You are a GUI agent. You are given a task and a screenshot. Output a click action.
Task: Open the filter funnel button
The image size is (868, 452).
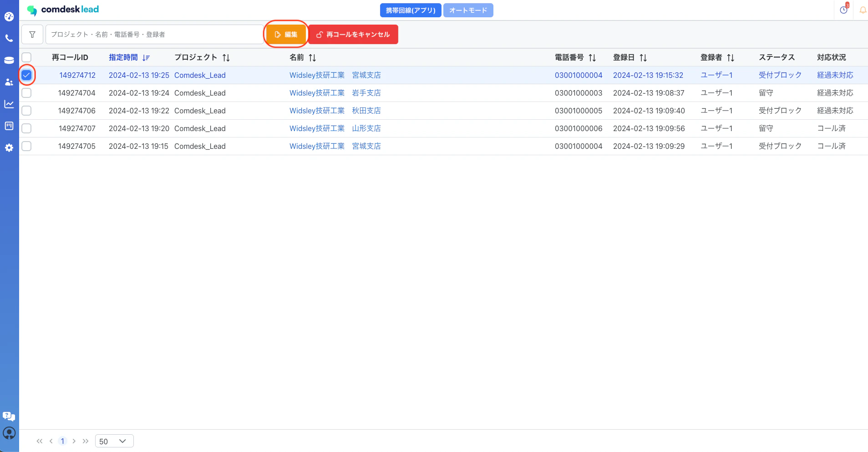[x=32, y=35]
